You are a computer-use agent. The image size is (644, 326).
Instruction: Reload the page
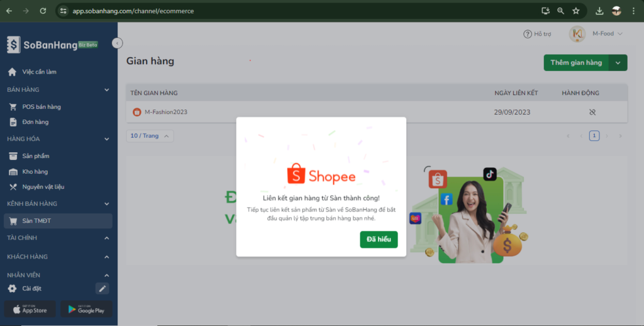click(x=43, y=11)
